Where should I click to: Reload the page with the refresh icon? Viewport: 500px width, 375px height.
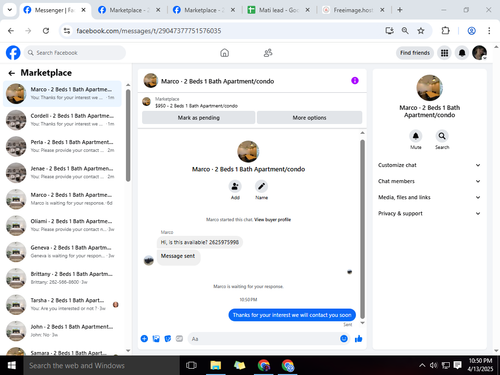[x=46, y=31]
